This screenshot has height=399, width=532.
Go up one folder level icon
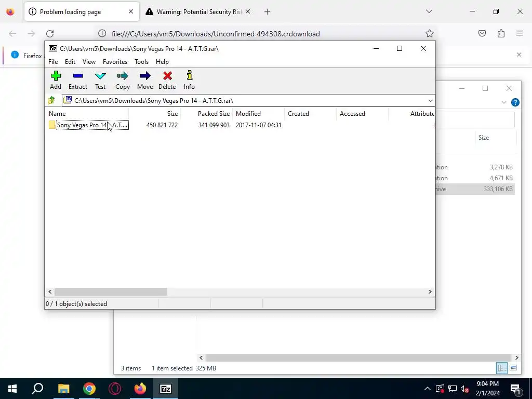pyautogui.click(x=51, y=100)
